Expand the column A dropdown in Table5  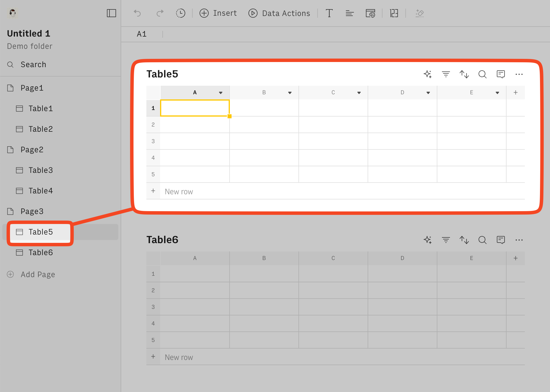[221, 92]
